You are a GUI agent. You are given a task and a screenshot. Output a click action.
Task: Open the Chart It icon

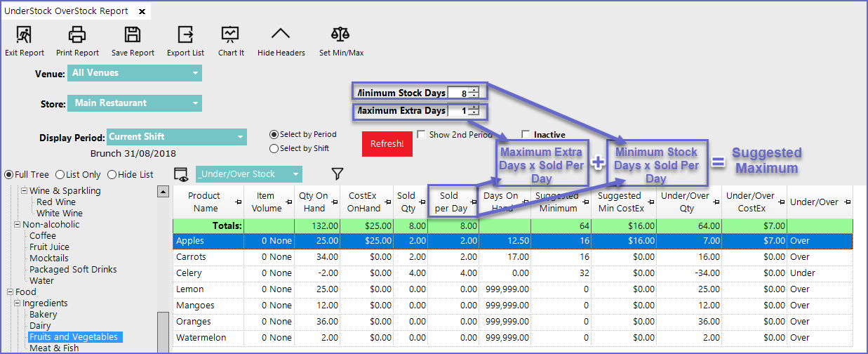[231, 34]
